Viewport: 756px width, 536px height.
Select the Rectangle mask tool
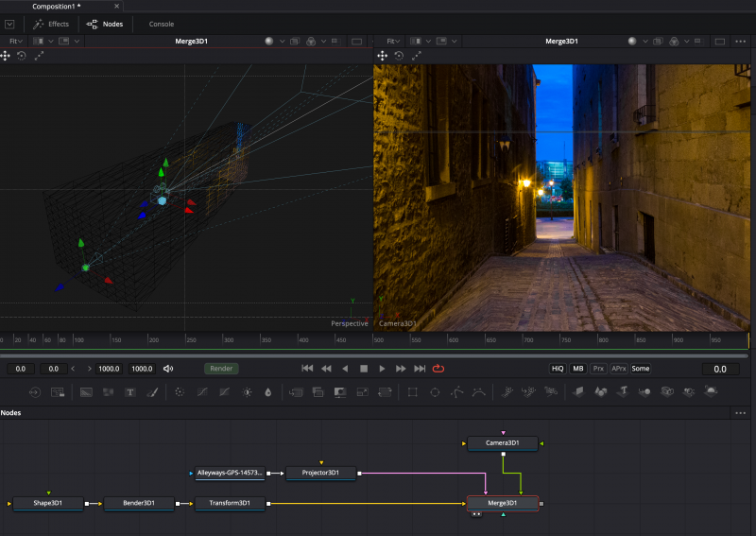click(x=412, y=391)
